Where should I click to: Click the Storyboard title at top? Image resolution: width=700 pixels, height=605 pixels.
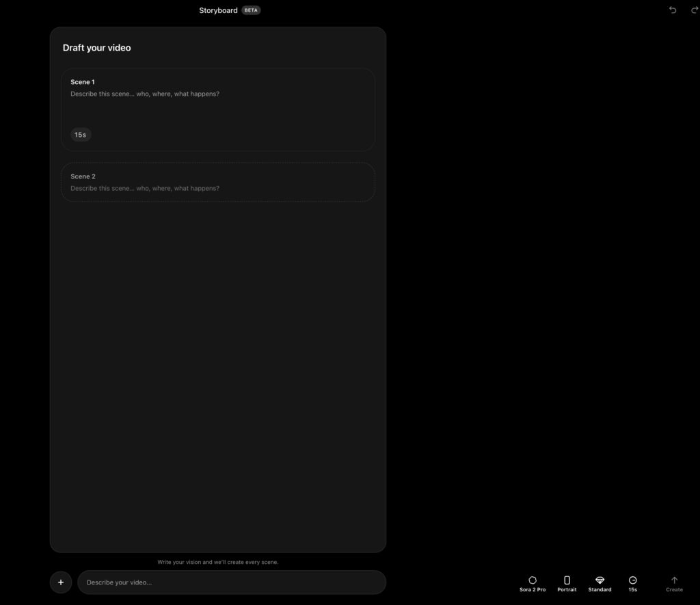(218, 10)
